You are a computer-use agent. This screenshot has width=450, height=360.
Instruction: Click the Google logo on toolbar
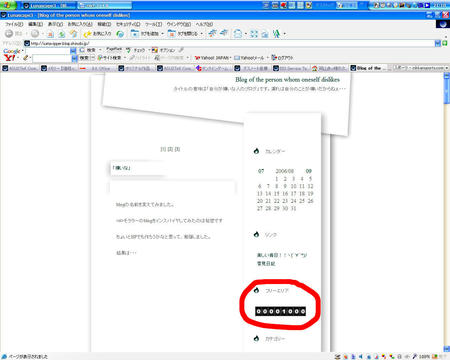pos(12,51)
